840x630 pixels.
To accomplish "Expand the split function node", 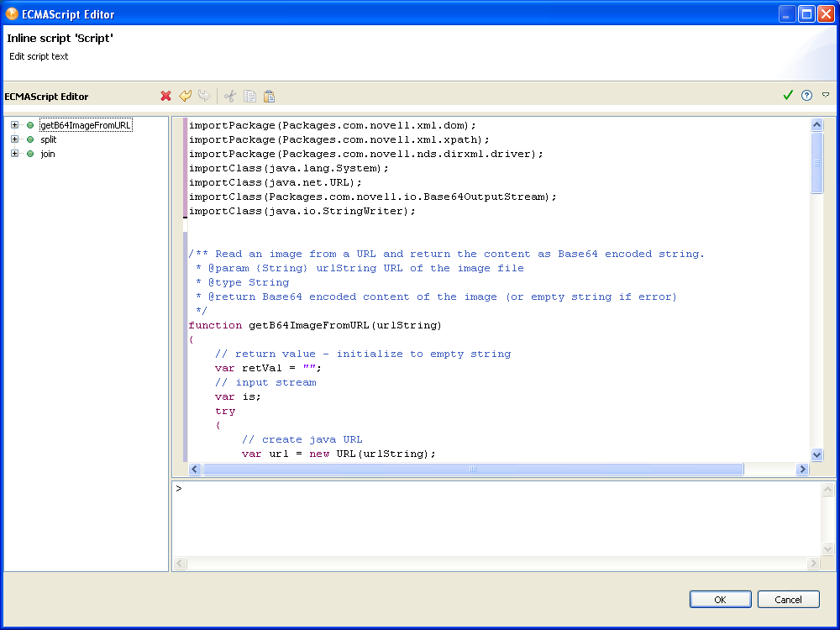I will (x=14, y=139).
